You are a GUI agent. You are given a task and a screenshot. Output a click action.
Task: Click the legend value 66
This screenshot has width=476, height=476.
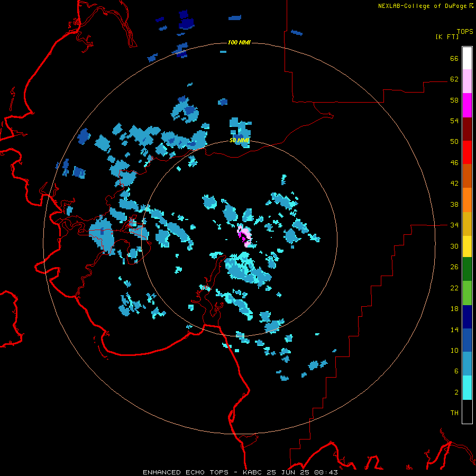(454, 58)
